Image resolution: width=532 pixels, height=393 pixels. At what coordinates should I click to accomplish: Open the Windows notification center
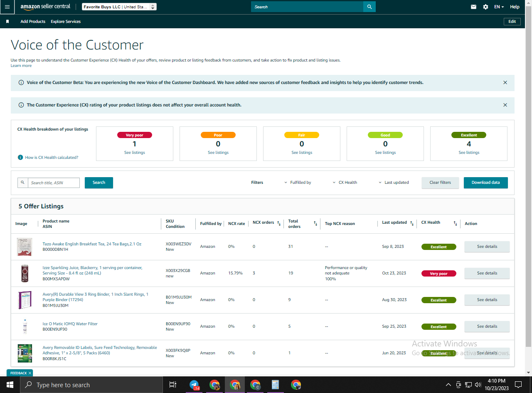518,385
